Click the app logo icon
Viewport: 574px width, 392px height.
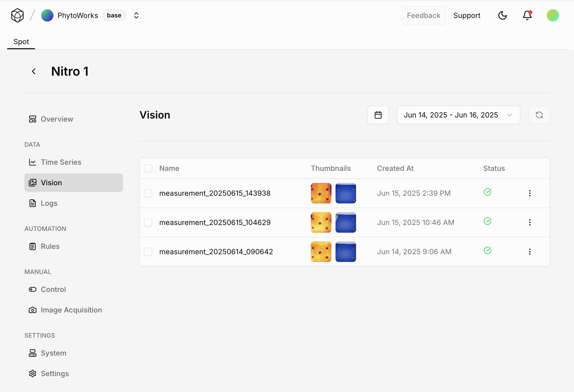pos(17,15)
